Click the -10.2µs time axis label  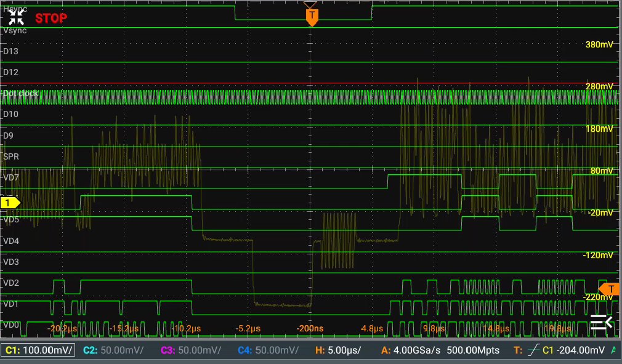coord(186,329)
